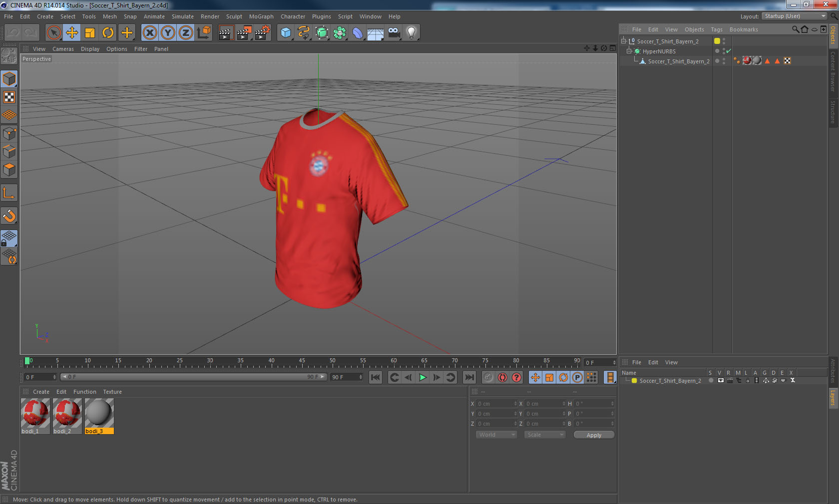This screenshot has height=504, width=839.
Task: Open the deformer (Bend) icon
Action: pos(358,33)
